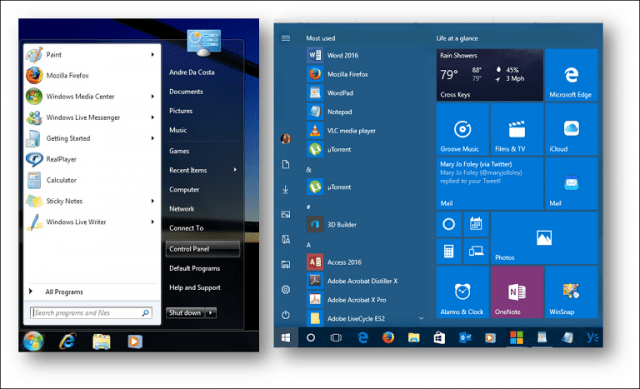
Task: Open the Rain Showers weather tile
Action: point(490,75)
